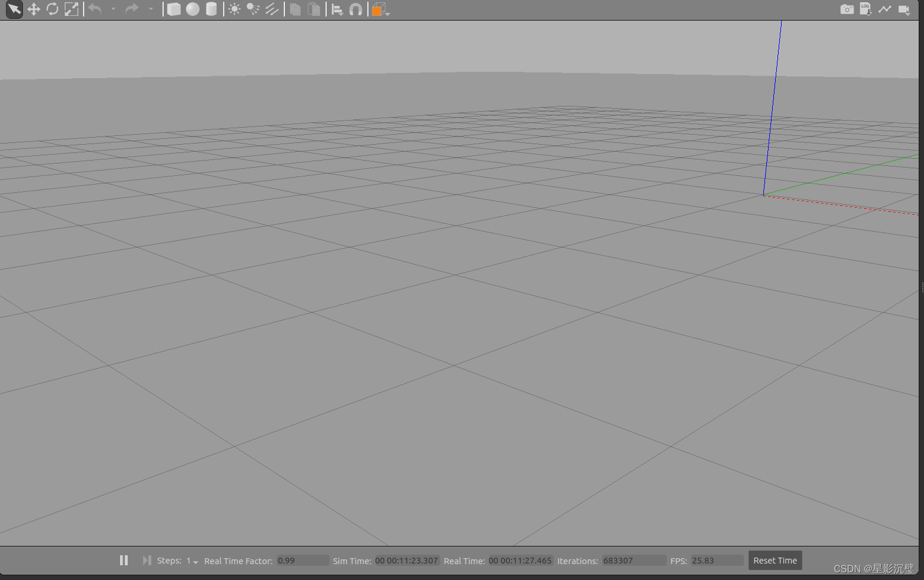Select the Scale mode tool
This screenshot has height=580, width=924.
click(71, 9)
